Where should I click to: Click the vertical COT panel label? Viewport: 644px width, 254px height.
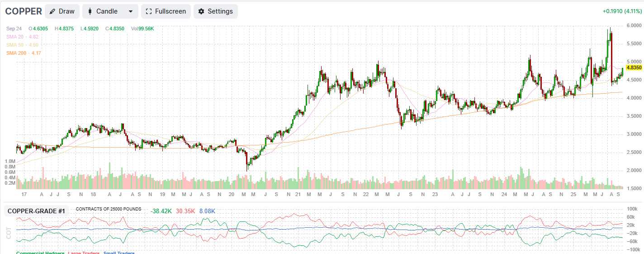9,233
